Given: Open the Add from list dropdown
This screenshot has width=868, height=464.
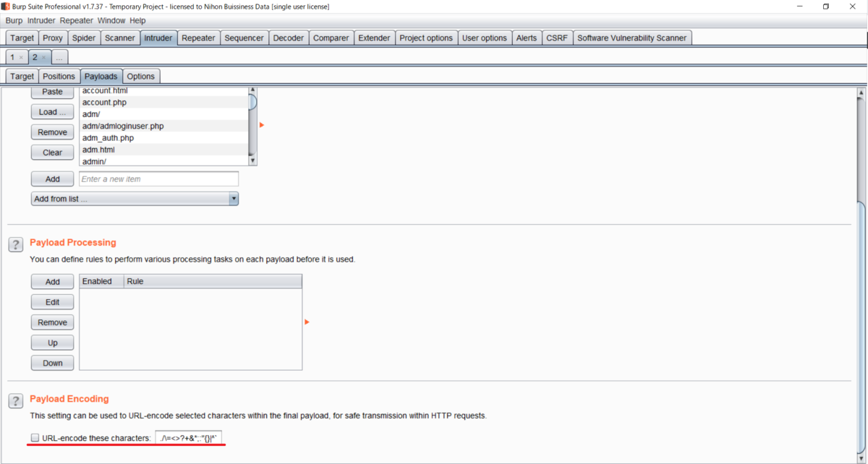Looking at the screenshot, I should [135, 199].
